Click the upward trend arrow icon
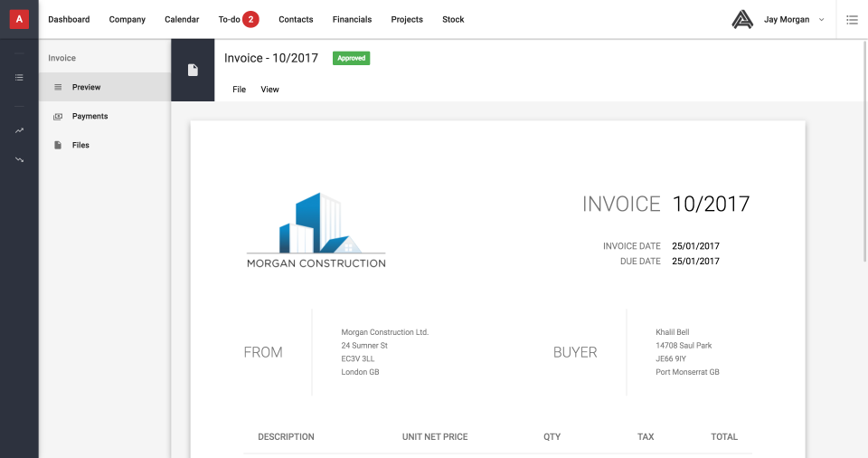The width and height of the screenshot is (868, 458). point(19,130)
